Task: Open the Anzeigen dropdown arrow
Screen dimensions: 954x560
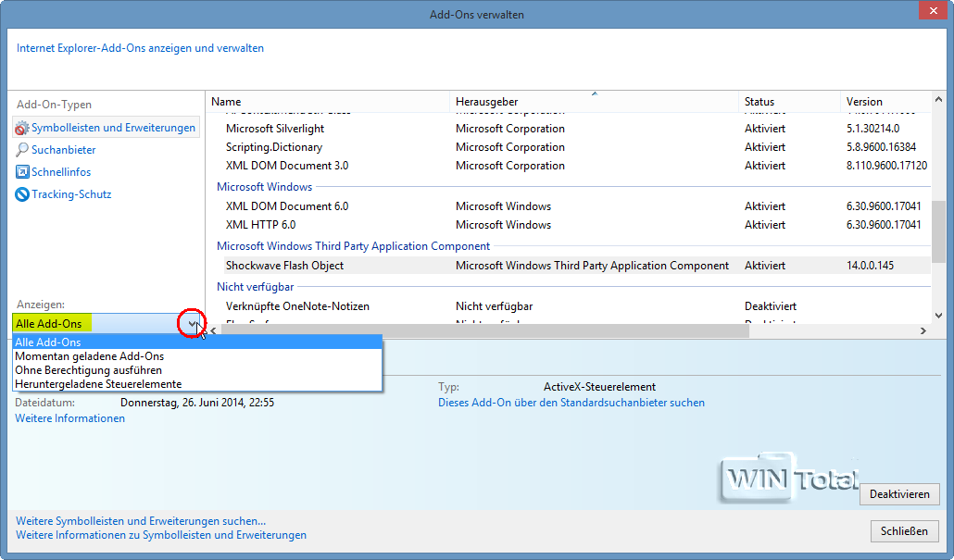Action: pyautogui.click(x=192, y=324)
